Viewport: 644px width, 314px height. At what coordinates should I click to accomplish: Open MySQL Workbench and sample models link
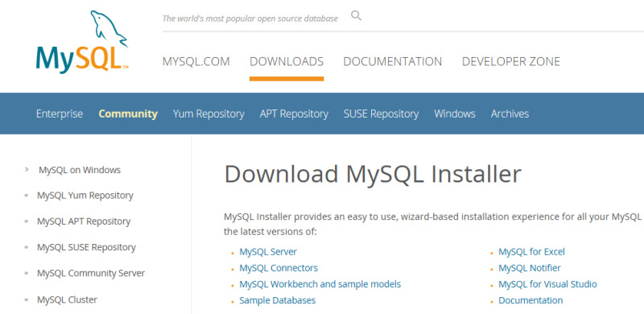coord(320,284)
